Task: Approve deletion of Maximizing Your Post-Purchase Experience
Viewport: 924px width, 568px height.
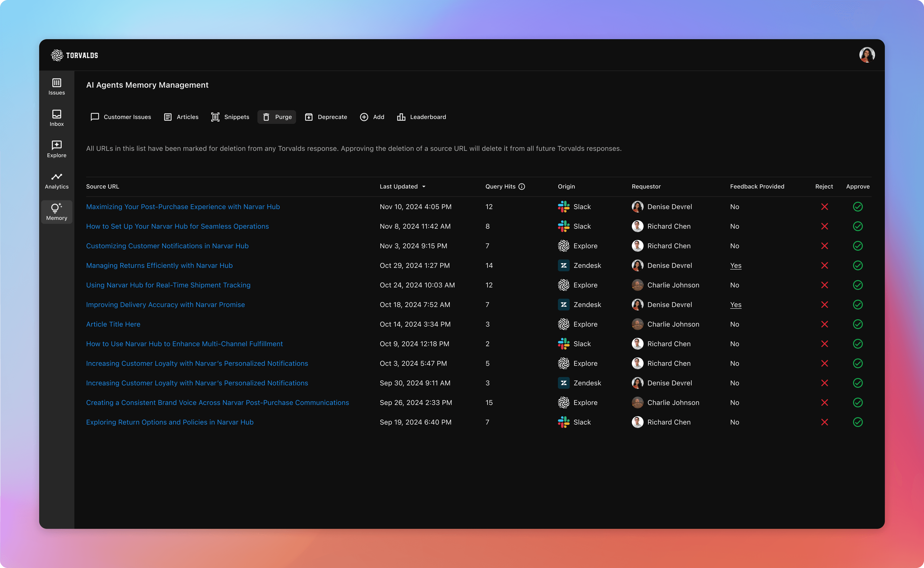Action: tap(858, 207)
